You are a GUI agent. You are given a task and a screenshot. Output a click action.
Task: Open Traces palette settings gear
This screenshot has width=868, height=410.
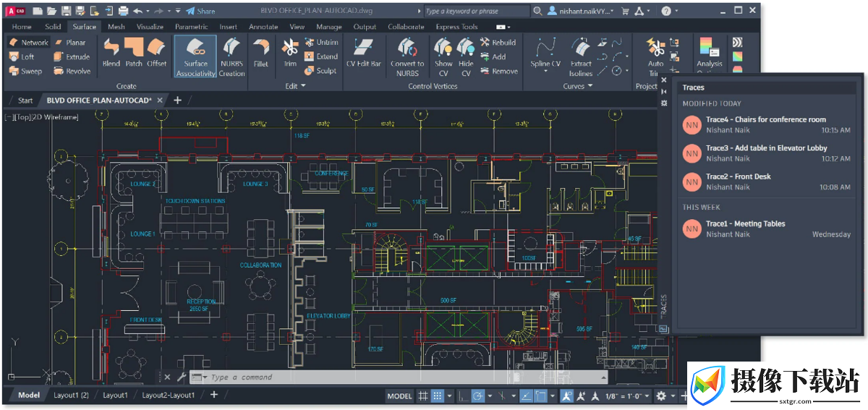tap(664, 103)
